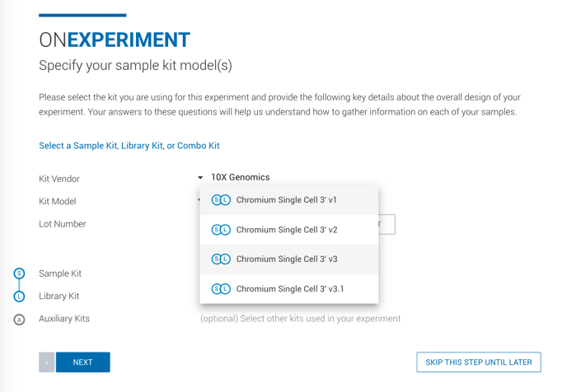Click the NEXT button
The width and height of the screenshot is (567, 392).
pos(82,362)
